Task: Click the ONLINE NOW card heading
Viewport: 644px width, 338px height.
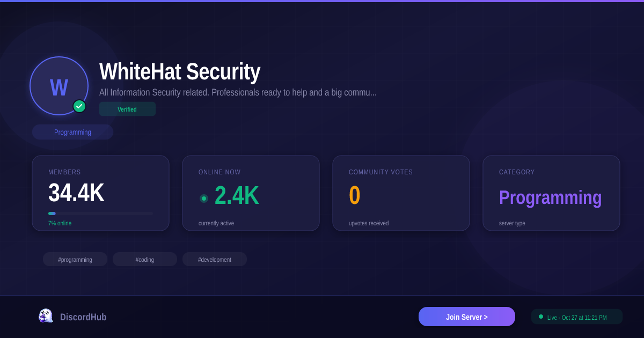Action: pyautogui.click(x=219, y=172)
